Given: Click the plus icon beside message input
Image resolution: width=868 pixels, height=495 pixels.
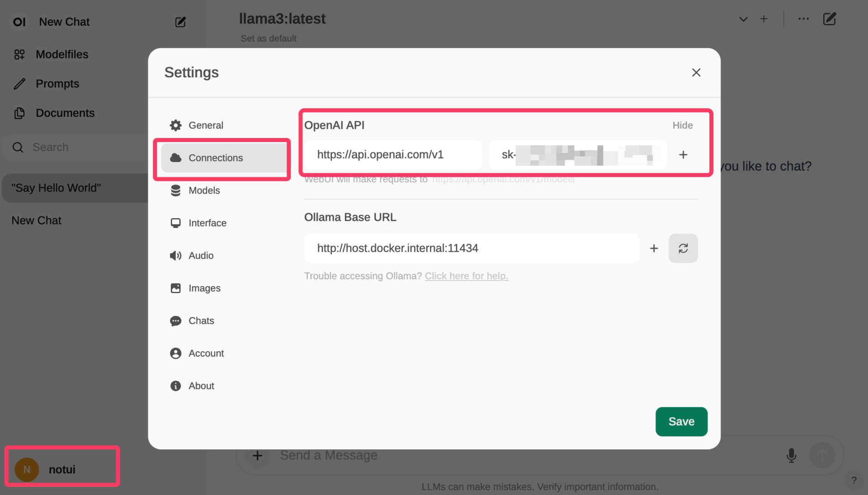Looking at the screenshot, I should point(257,455).
